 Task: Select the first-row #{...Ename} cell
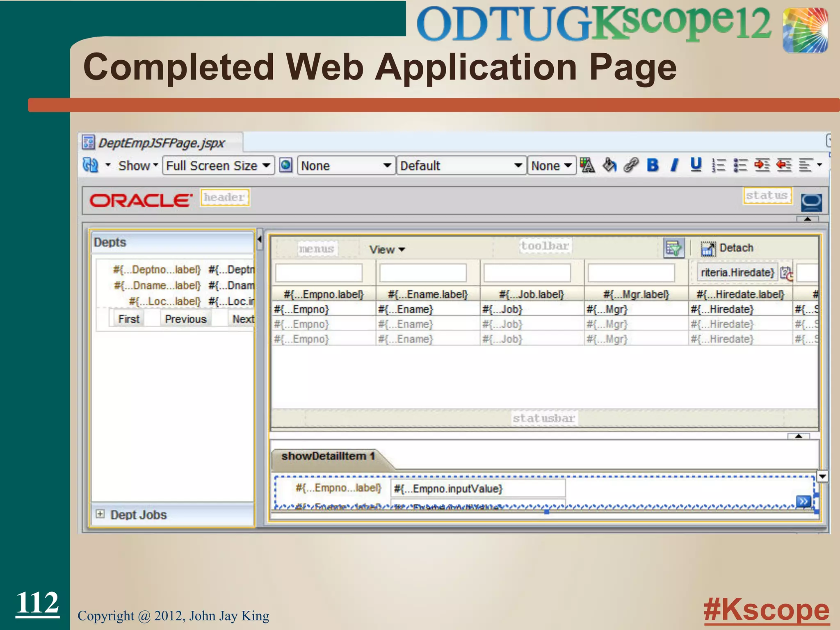pos(428,309)
